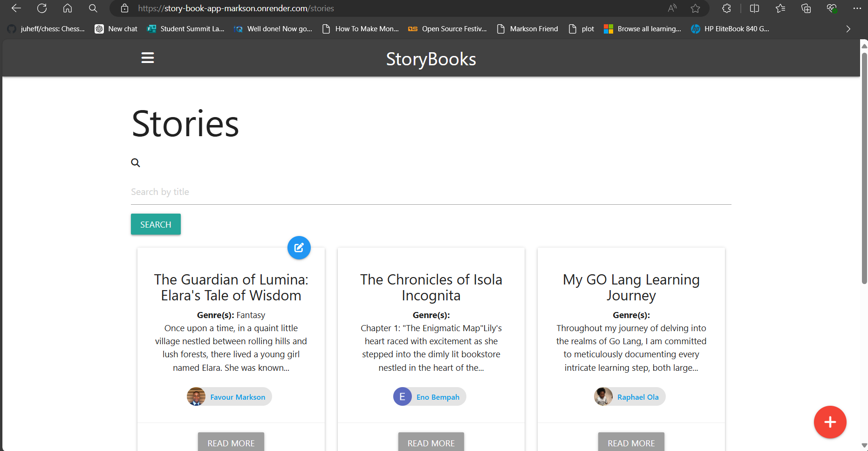Click the Search by title field

431,192
